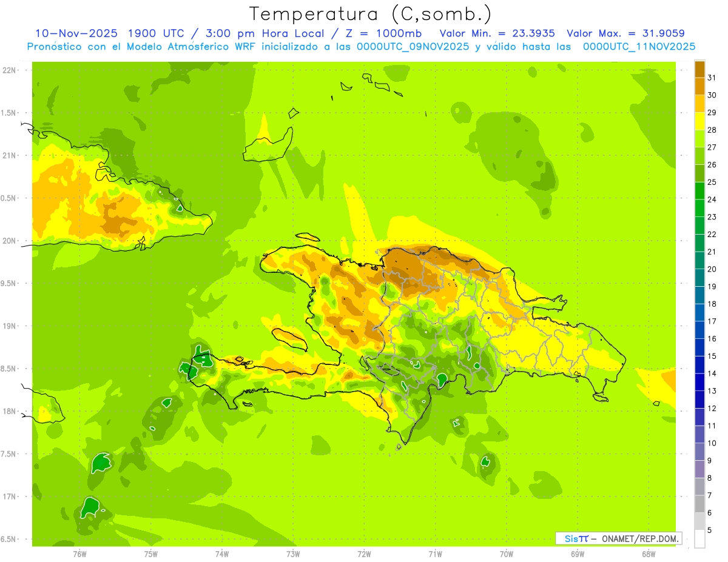Click the 21N latitude axis label
The image size is (728, 562).
point(9,156)
